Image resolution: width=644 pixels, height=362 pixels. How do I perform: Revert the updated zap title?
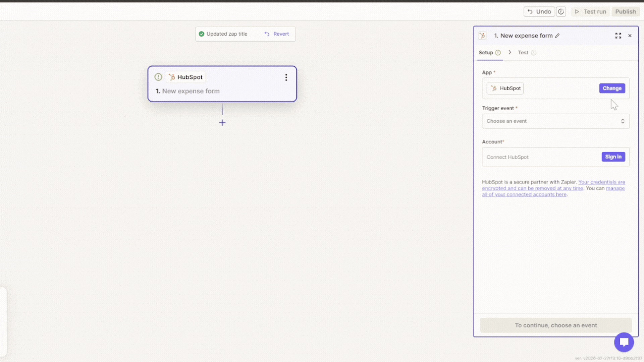click(276, 34)
